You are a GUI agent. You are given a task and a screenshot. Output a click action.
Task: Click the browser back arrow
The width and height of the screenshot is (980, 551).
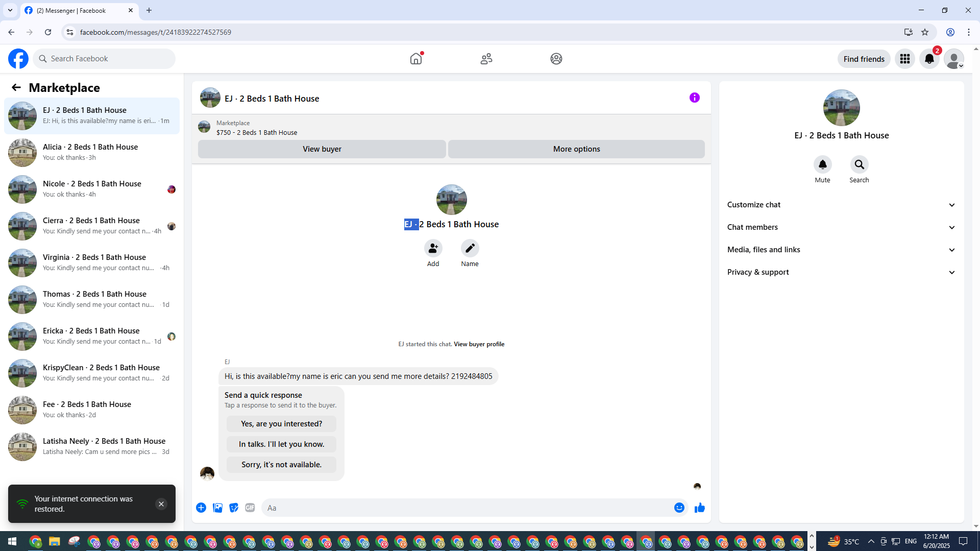click(11, 32)
